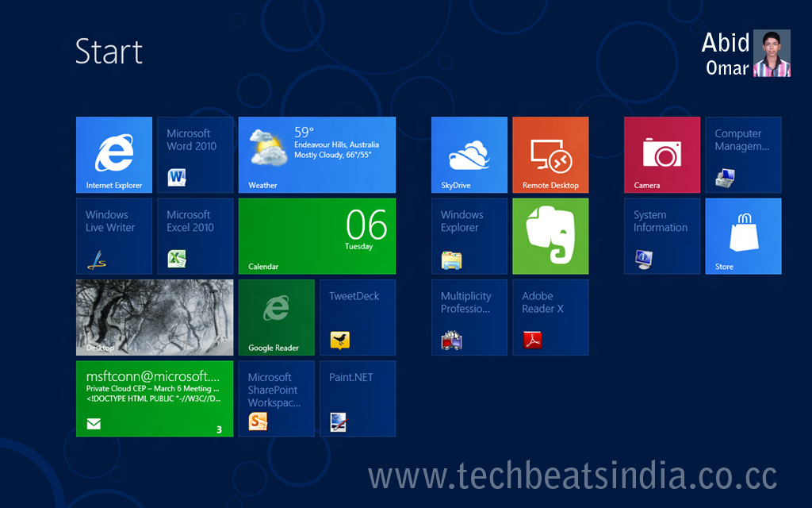
Task: Open Microsoft SharePoint Workspace
Action: 276,398
